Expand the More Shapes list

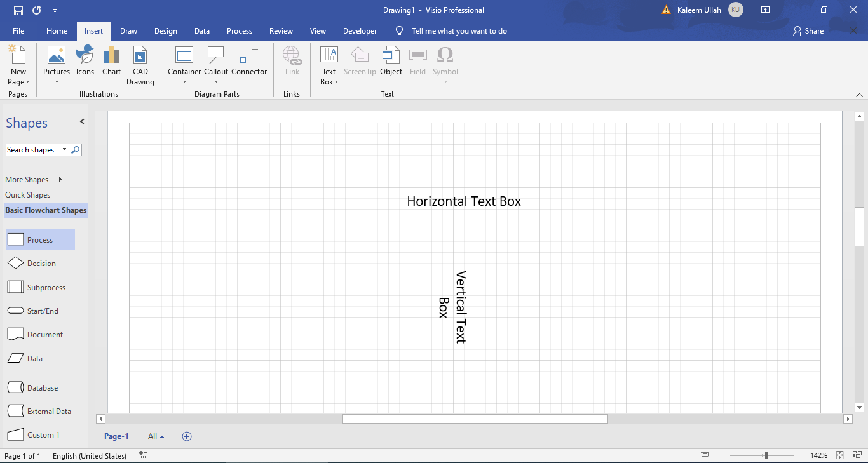[27, 179]
